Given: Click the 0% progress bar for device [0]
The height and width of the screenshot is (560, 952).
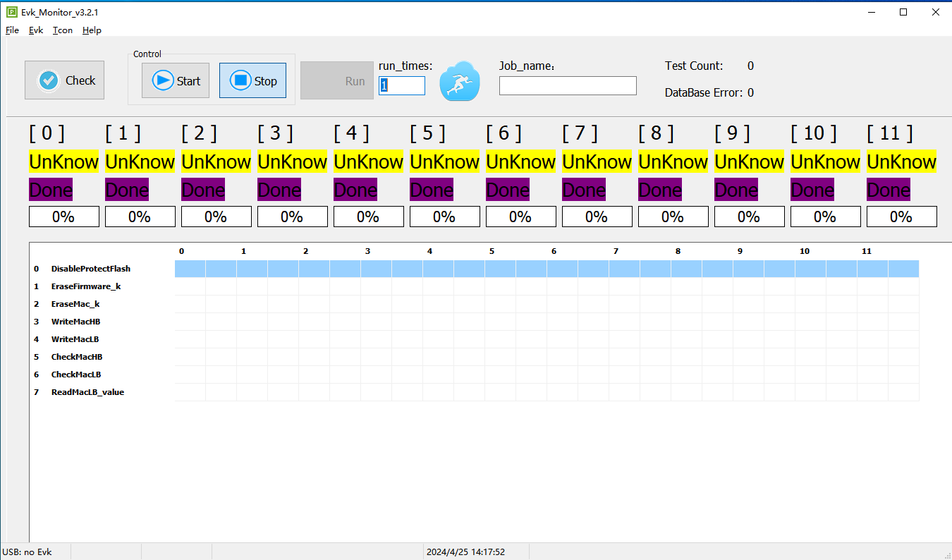Looking at the screenshot, I should coord(63,217).
